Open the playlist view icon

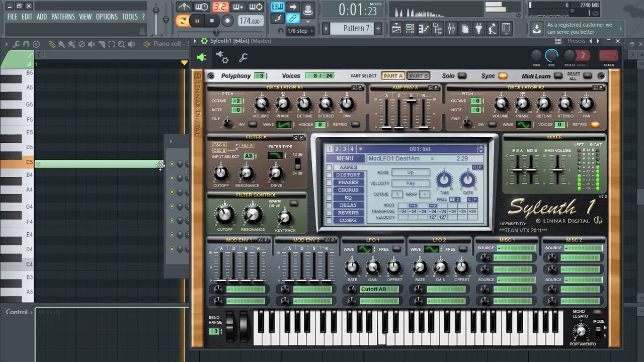pos(396,29)
